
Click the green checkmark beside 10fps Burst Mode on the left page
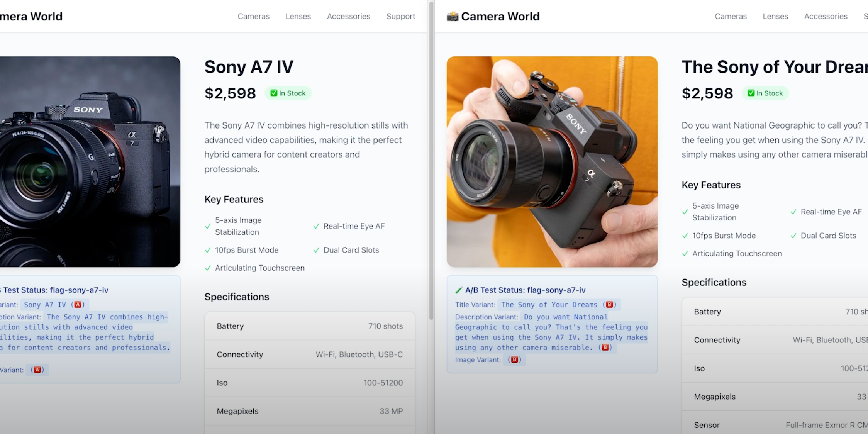[x=208, y=250]
